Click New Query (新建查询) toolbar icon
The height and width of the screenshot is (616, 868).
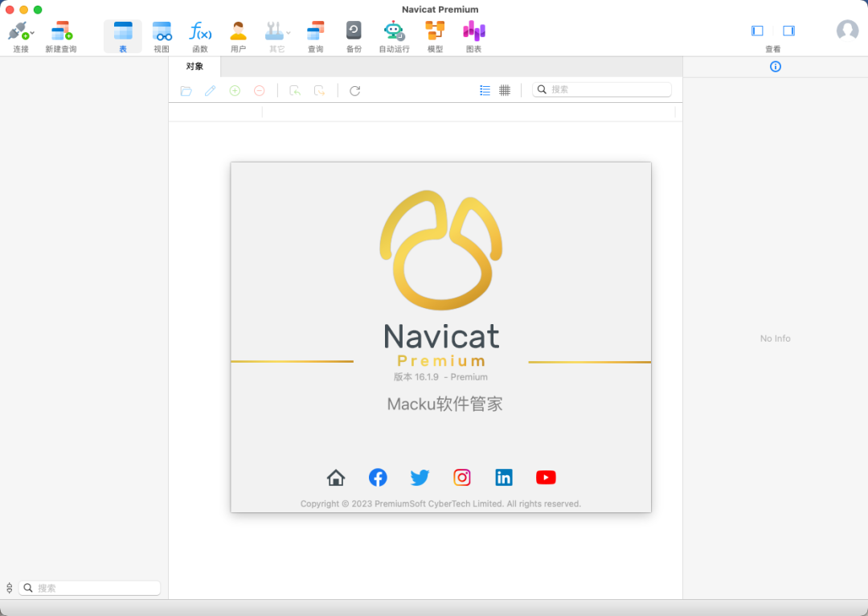click(61, 31)
